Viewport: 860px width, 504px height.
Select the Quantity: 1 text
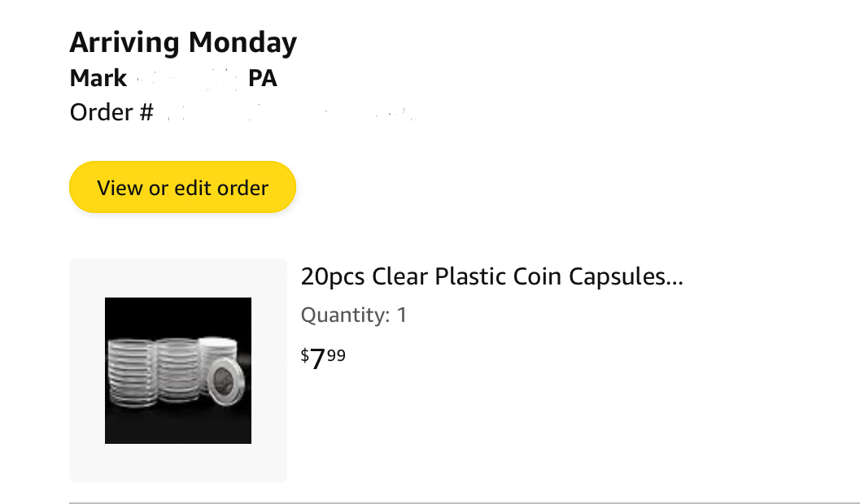click(354, 315)
